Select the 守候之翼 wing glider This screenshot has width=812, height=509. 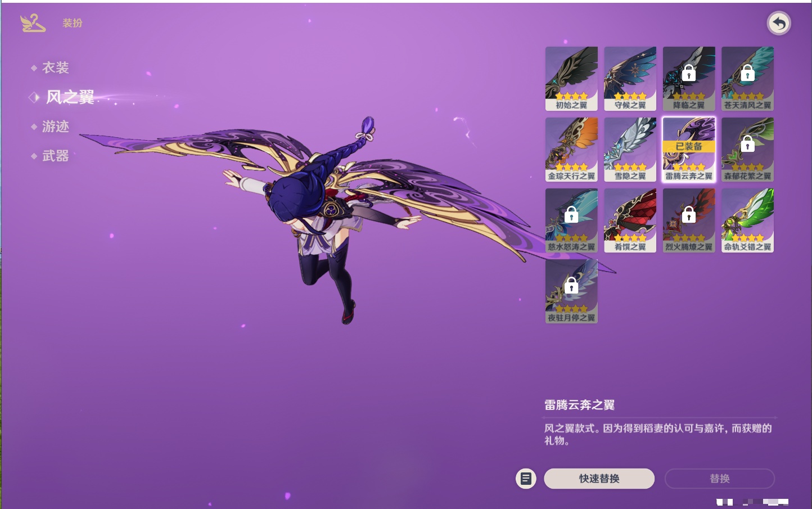(x=630, y=79)
